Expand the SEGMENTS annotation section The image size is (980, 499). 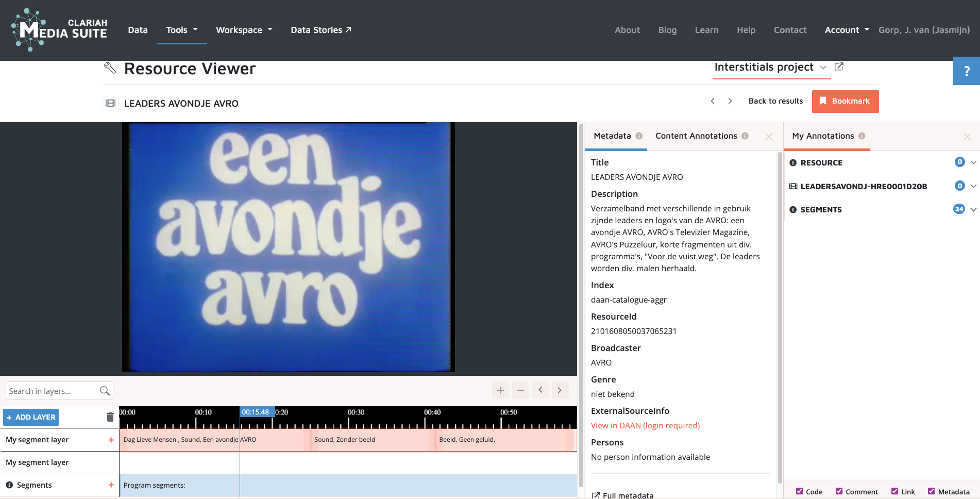click(973, 209)
